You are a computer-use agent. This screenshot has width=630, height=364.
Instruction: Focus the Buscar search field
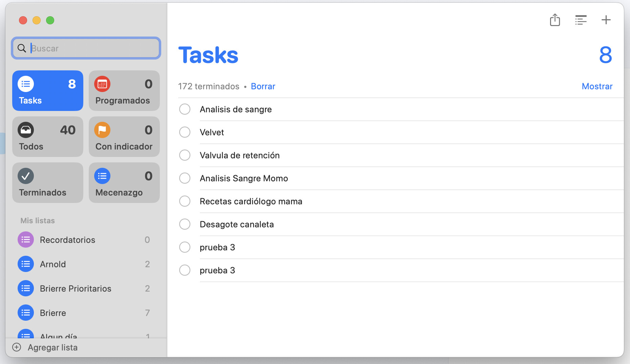(91, 48)
